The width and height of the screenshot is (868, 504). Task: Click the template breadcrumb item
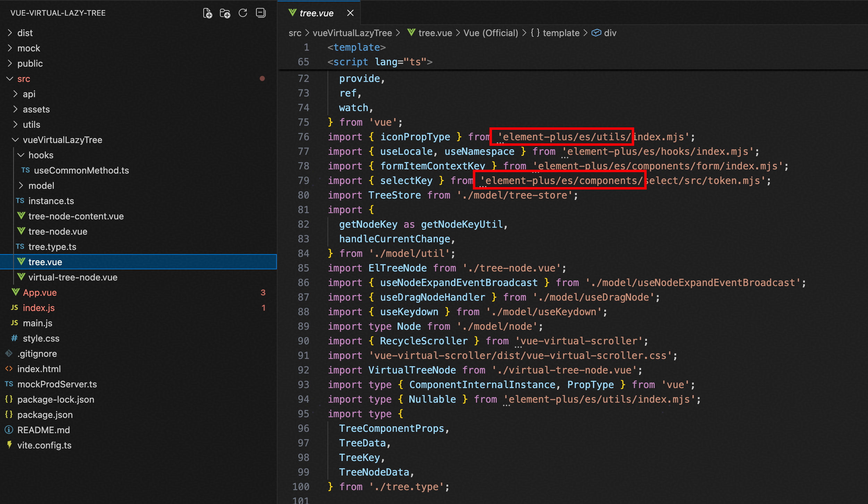click(x=561, y=33)
